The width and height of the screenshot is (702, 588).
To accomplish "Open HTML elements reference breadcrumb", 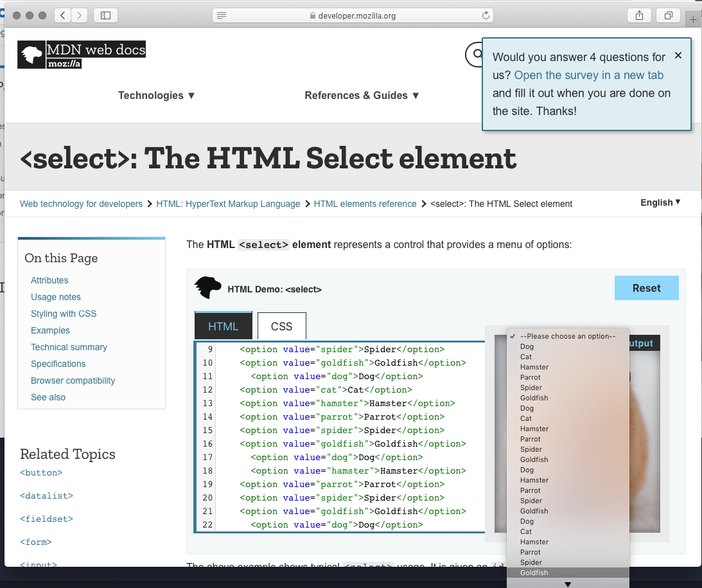I will point(365,204).
